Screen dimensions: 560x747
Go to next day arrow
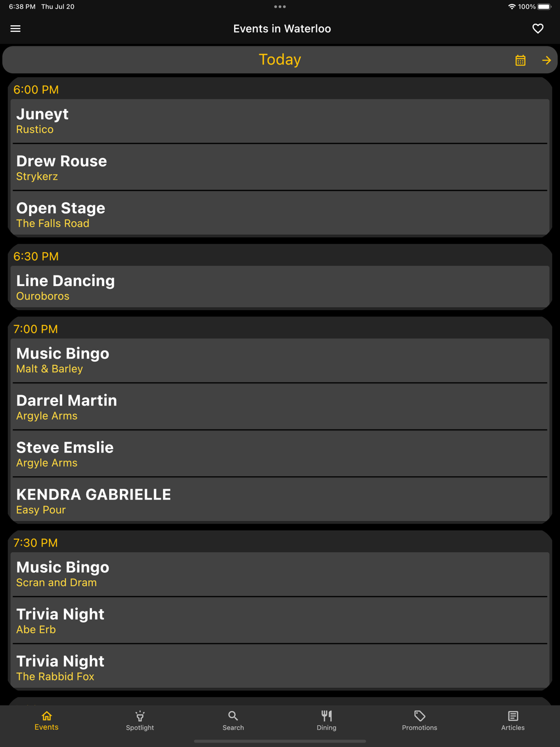pos(547,60)
